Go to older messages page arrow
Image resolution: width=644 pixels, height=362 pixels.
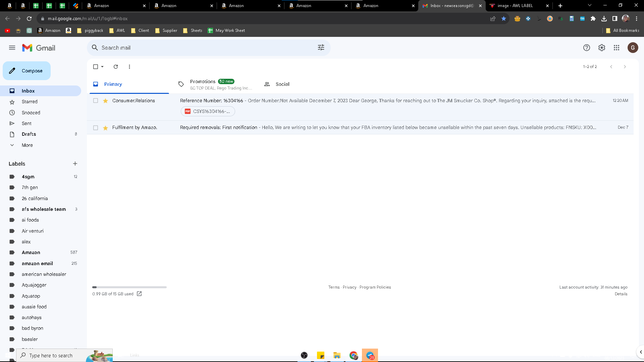coord(625,67)
